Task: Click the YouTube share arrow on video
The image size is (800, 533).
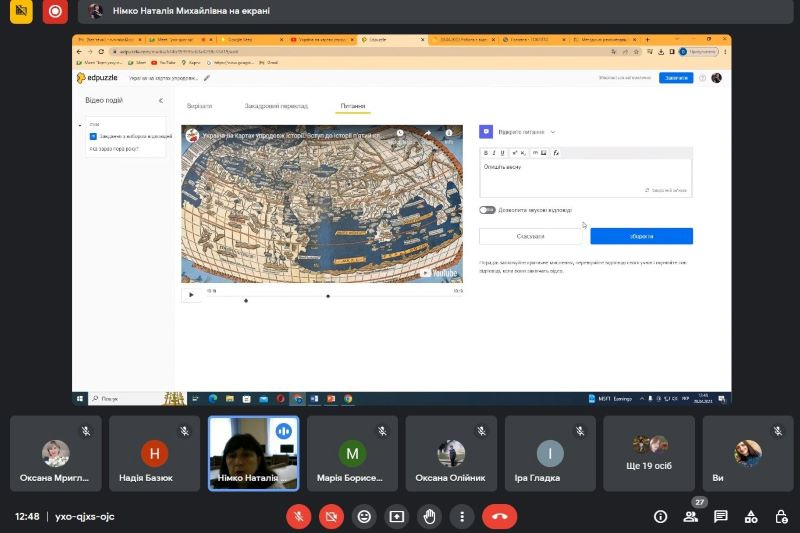Action: 428,134
